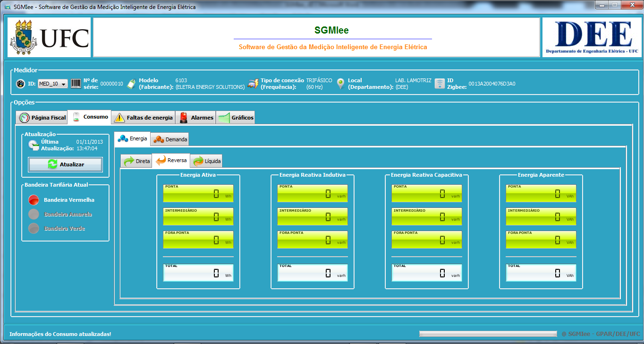The width and height of the screenshot is (644, 344).
Task: Click the location pin icon beside Local
Action: (x=341, y=84)
